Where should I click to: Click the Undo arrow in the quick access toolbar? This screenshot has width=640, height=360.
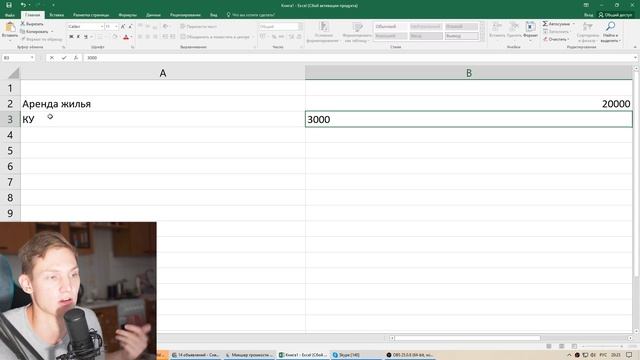point(23,5)
